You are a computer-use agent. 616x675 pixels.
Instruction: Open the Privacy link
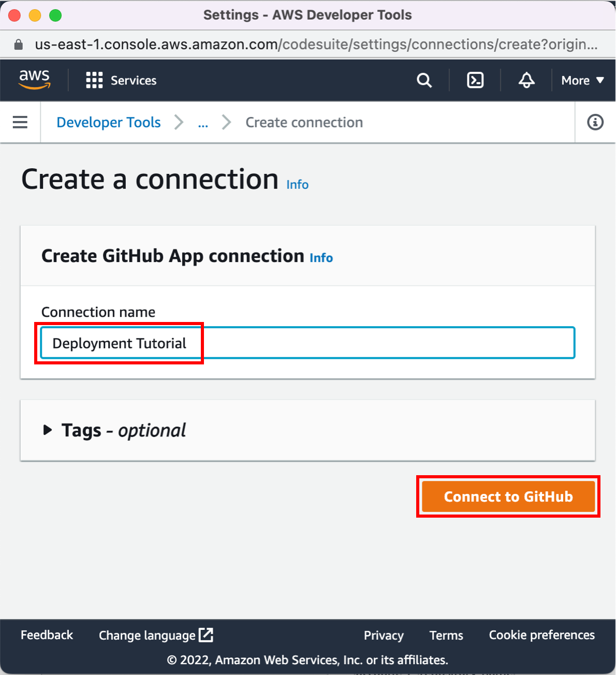coord(384,635)
